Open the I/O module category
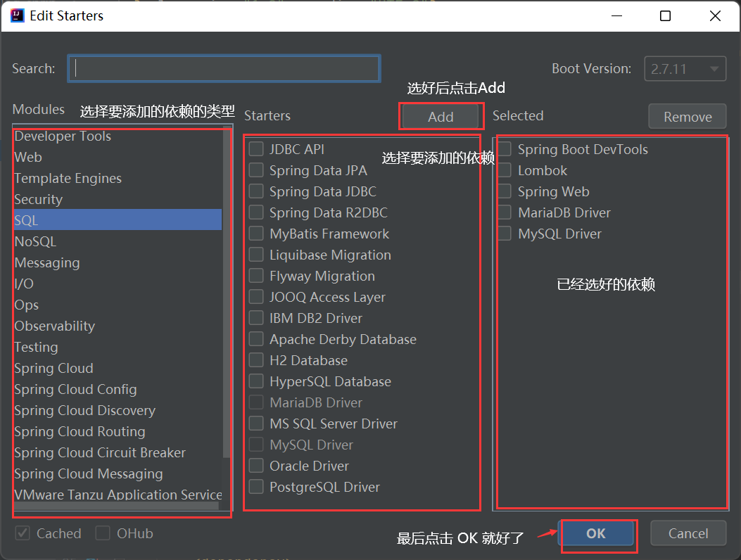This screenshot has height=560, width=741. click(118, 284)
